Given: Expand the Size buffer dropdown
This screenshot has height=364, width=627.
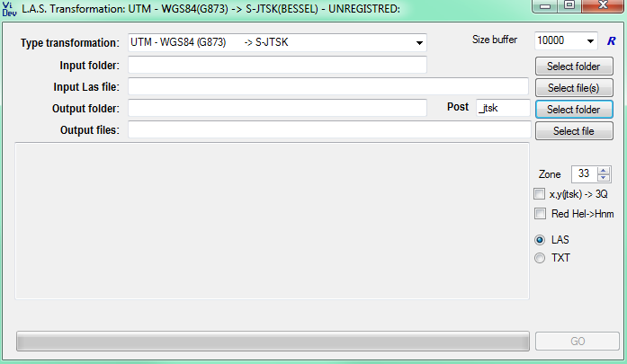Looking at the screenshot, I should tap(590, 41).
